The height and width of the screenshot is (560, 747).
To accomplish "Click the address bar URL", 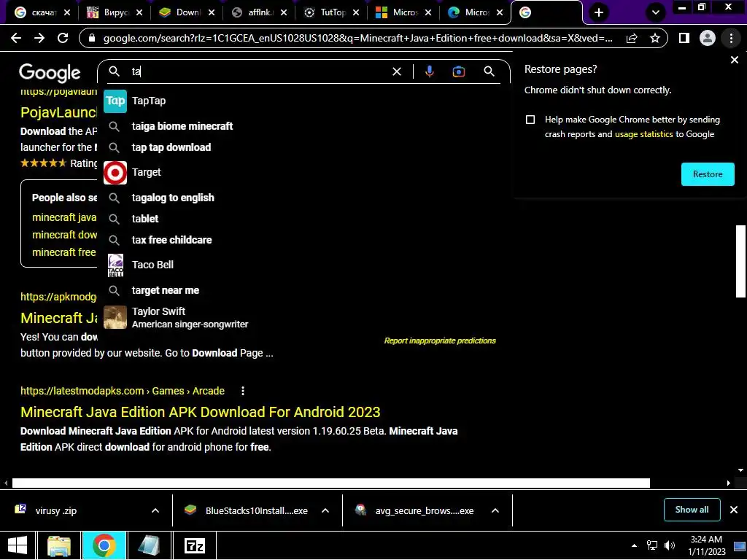I will pos(357,38).
